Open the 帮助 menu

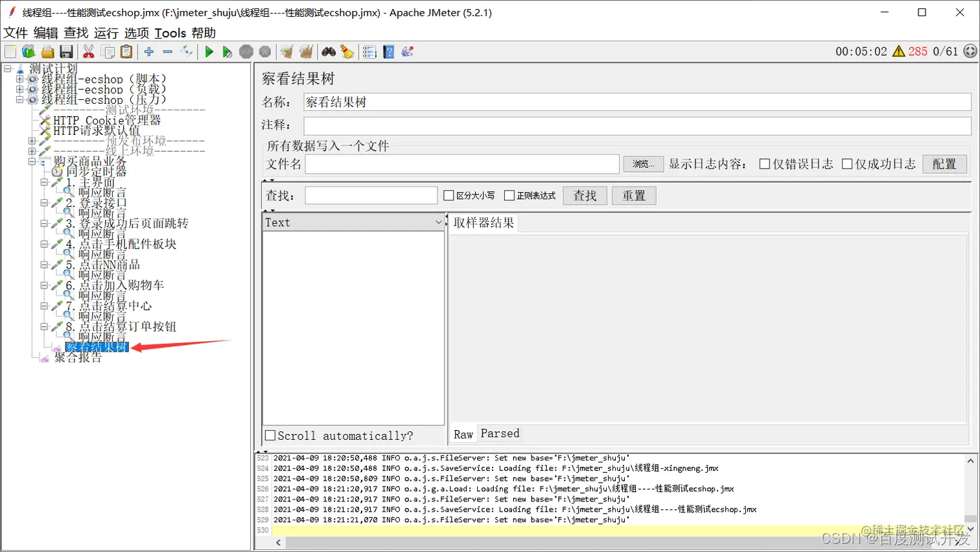[204, 32]
